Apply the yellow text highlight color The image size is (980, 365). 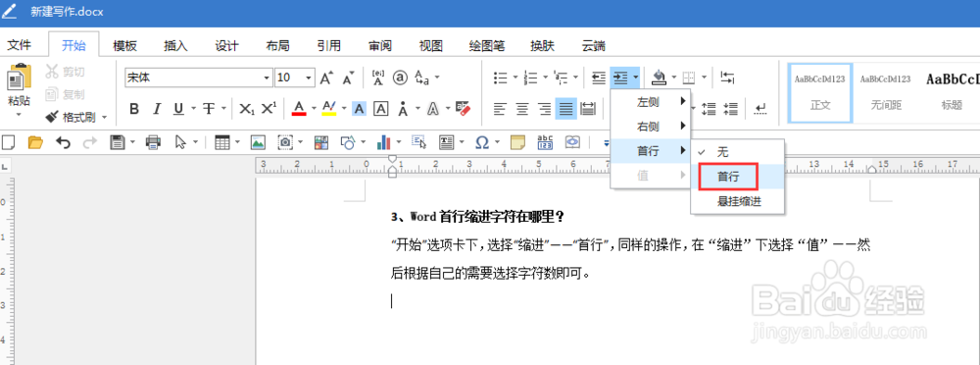click(328, 109)
